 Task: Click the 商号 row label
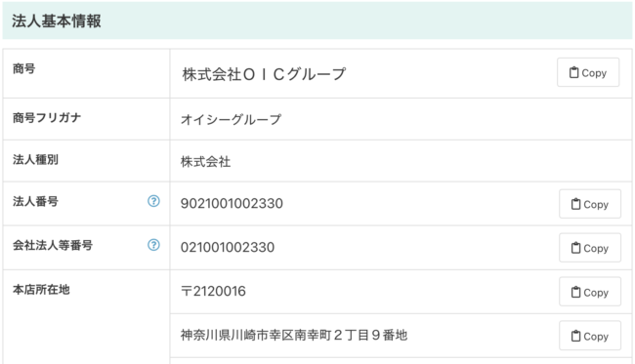[23, 68]
